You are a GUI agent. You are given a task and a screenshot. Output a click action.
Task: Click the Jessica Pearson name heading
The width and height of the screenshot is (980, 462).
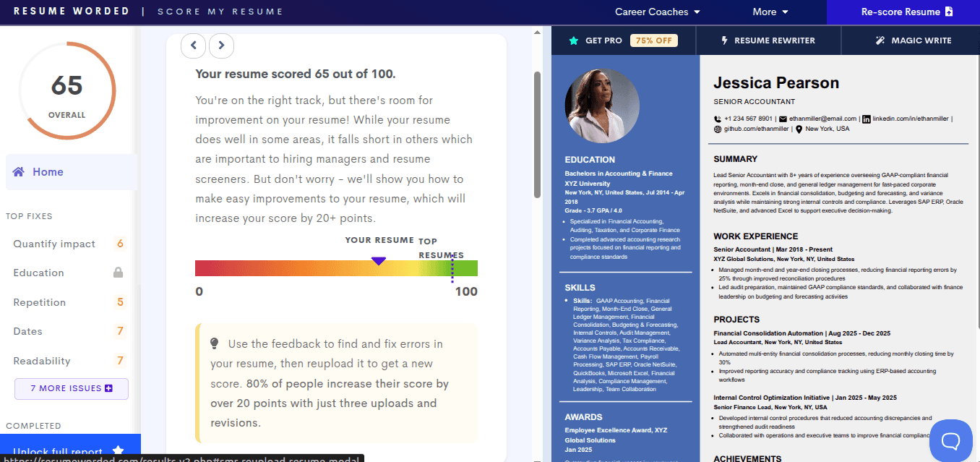click(x=776, y=82)
